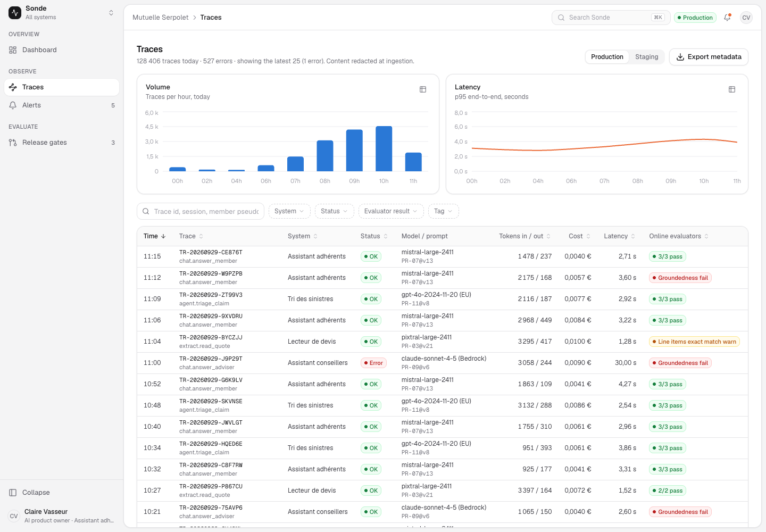Click the Line items exact match warn badge
The height and width of the screenshot is (532, 766).
[694, 342]
